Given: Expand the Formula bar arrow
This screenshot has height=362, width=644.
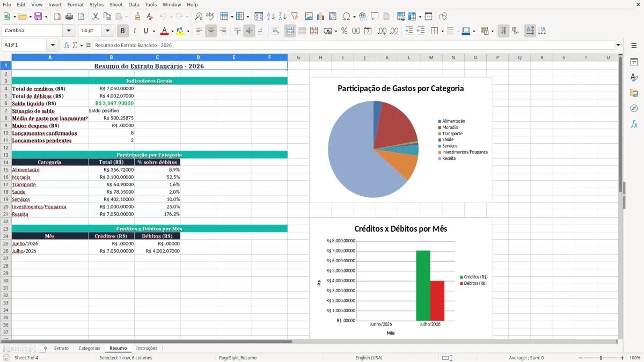Looking at the screenshot, I should coord(618,46).
